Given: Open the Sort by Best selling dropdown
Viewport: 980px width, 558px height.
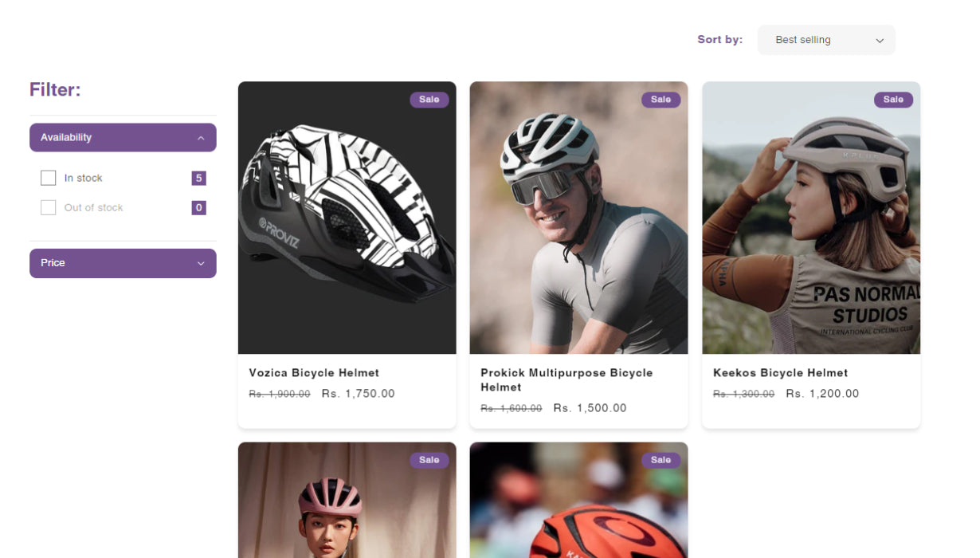Looking at the screenshot, I should 826,40.
